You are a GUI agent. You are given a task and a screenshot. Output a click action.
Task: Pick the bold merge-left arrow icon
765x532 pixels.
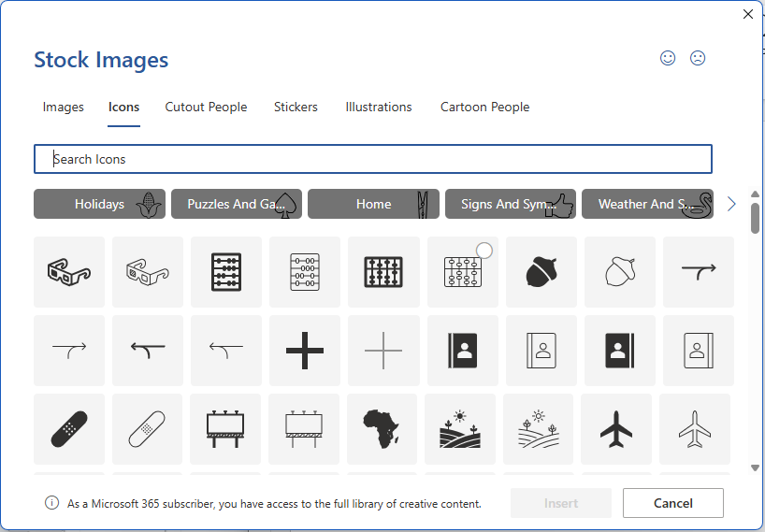(148, 350)
